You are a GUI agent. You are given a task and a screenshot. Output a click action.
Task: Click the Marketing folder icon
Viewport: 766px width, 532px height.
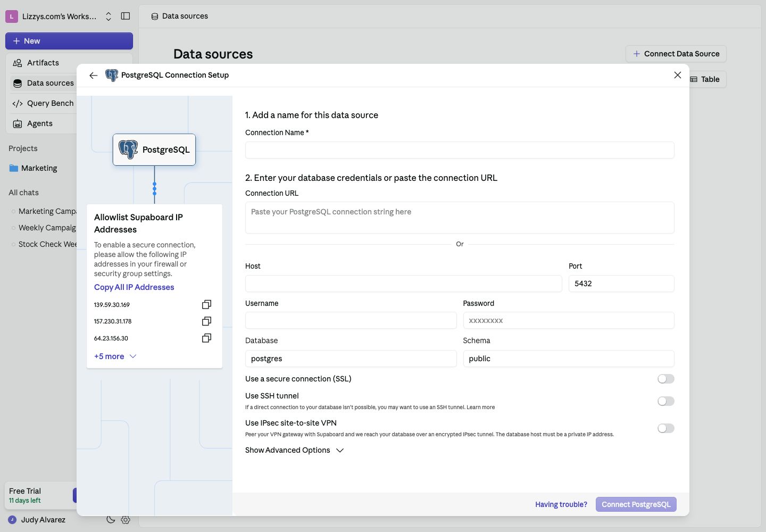[x=14, y=168]
